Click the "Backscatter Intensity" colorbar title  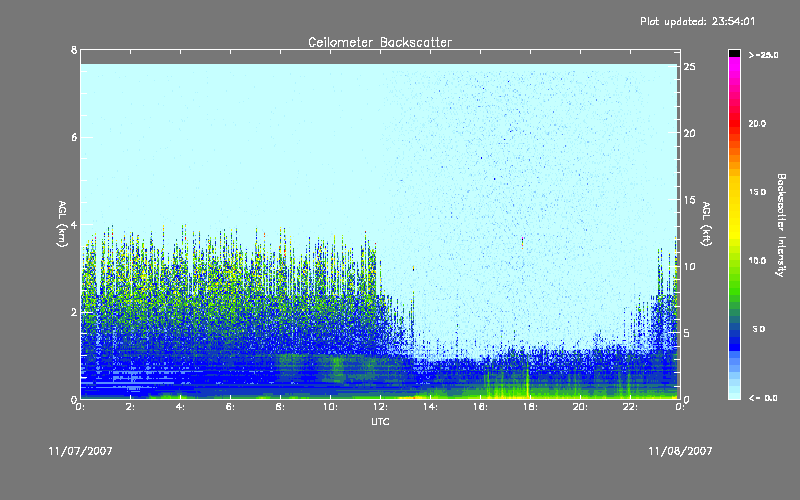[x=781, y=225]
